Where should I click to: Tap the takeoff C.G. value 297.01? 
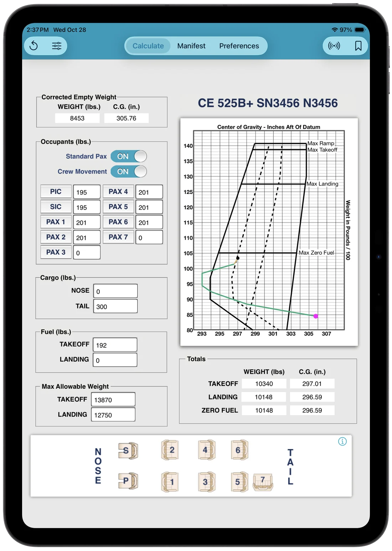[x=312, y=384]
